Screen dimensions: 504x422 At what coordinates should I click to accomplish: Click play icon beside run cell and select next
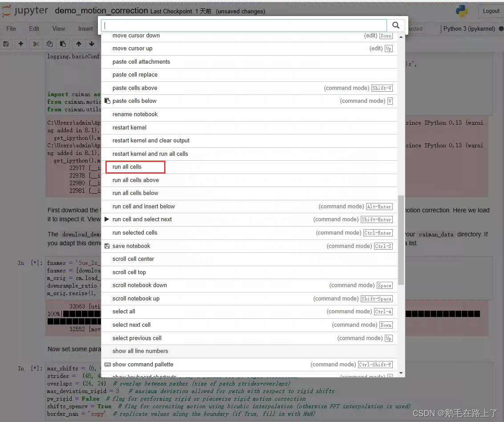[107, 219]
